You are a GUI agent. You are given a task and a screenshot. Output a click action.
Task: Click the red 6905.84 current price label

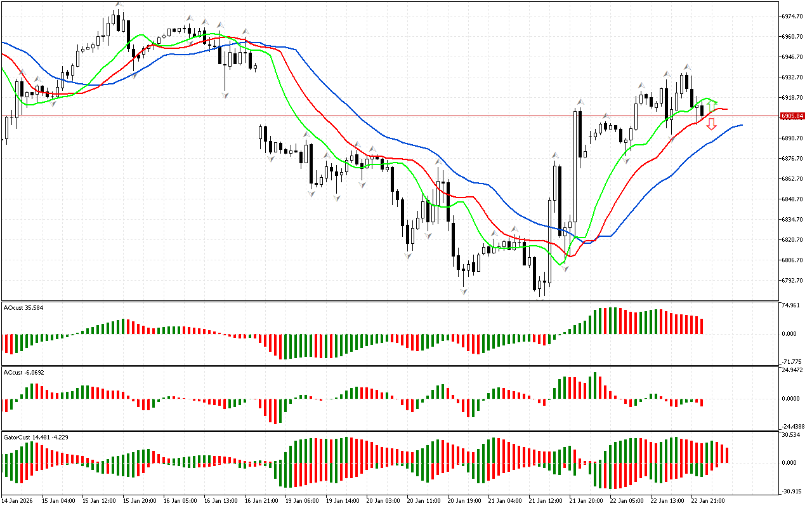pos(793,116)
